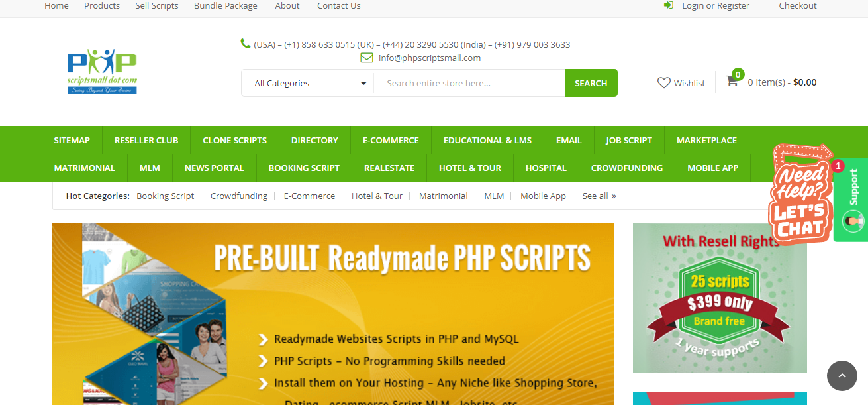Open the Wishlist heart icon
Screen dimensions: 868x405
[x=664, y=82]
